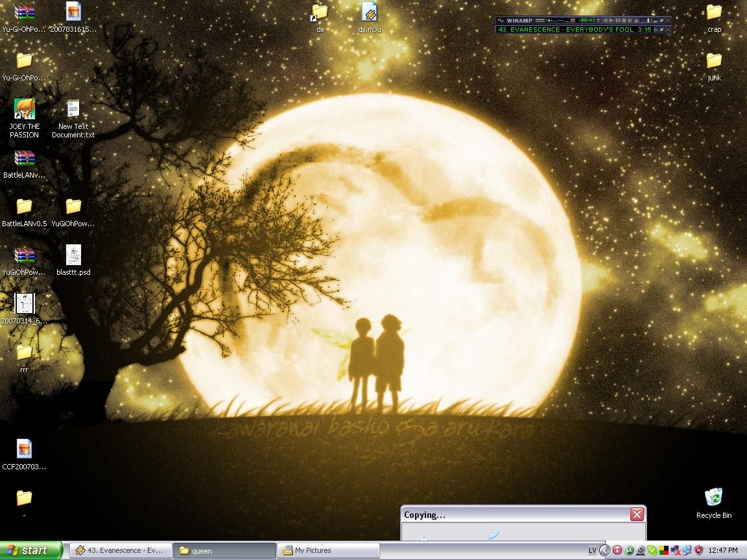Toggle the Winamp time display -00:48
747x560 pixels.
[x=587, y=21]
